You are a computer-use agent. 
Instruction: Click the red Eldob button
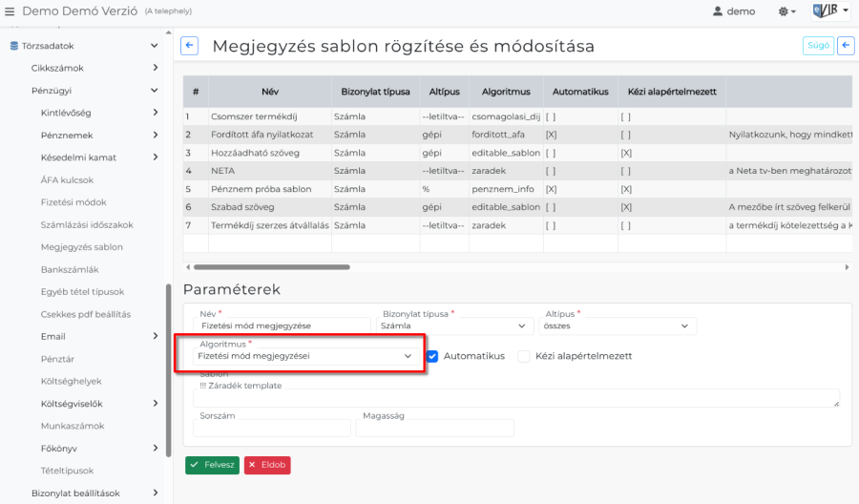coord(266,465)
